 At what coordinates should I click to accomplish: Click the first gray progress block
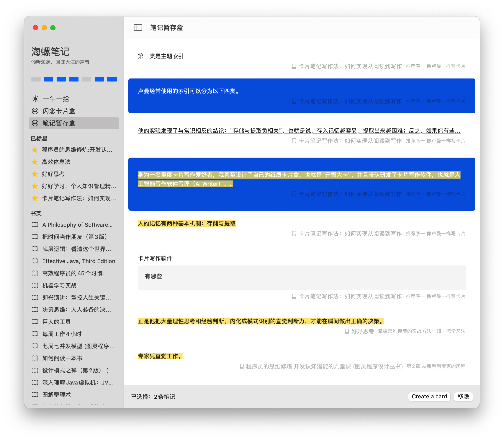point(36,79)
